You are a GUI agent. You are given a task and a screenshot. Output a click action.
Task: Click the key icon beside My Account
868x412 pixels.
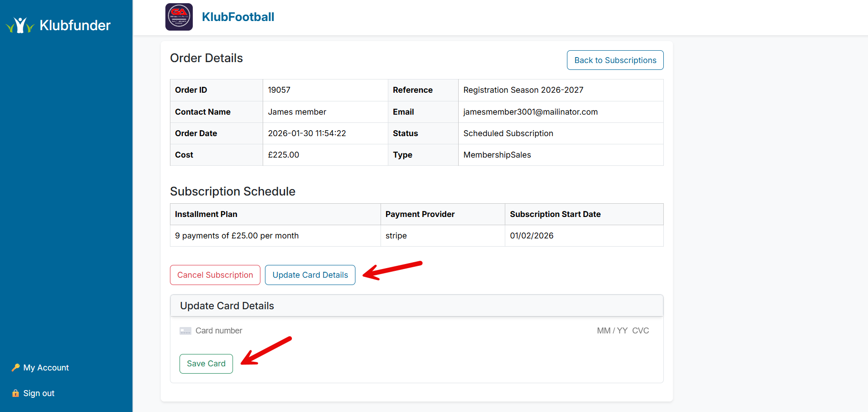pyautogui.click(x=16, y=367)
